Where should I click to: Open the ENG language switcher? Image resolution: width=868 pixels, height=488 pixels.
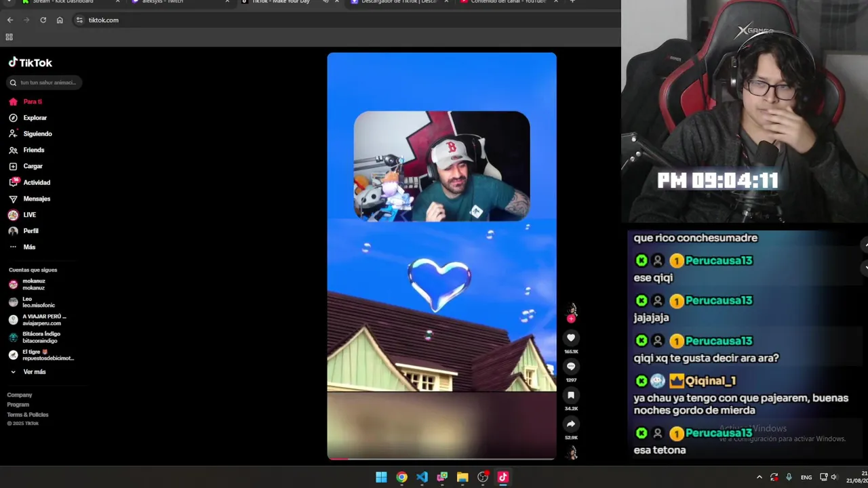(806, 477)
